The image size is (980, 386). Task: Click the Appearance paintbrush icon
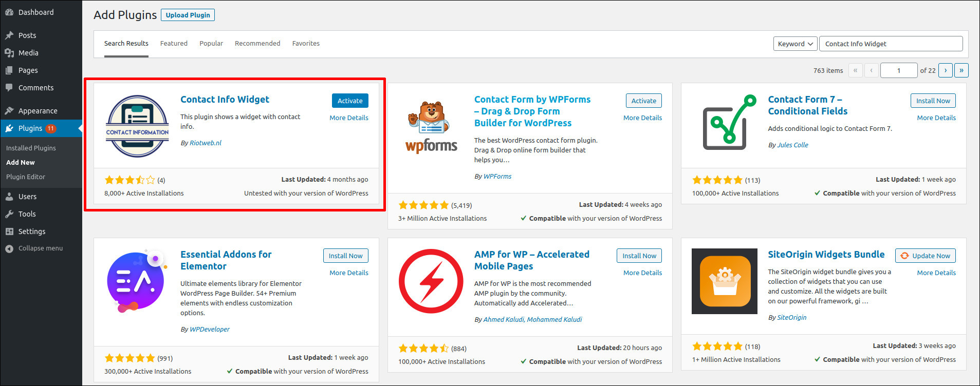coord(9,111)
